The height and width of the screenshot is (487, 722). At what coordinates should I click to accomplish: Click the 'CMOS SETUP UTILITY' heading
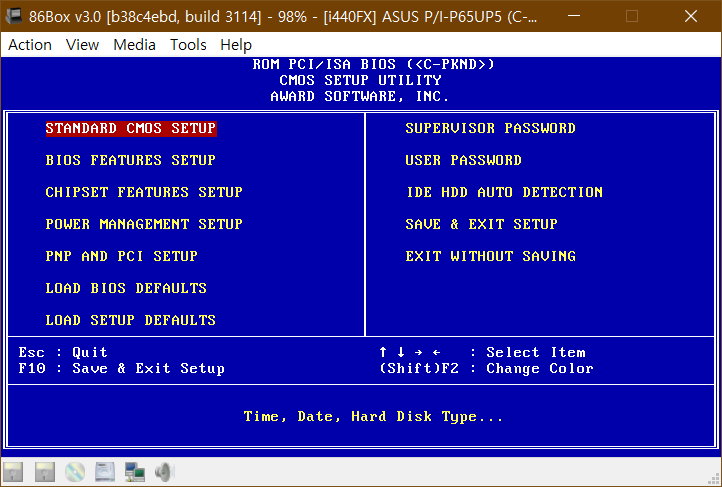(x=360, y=80)
